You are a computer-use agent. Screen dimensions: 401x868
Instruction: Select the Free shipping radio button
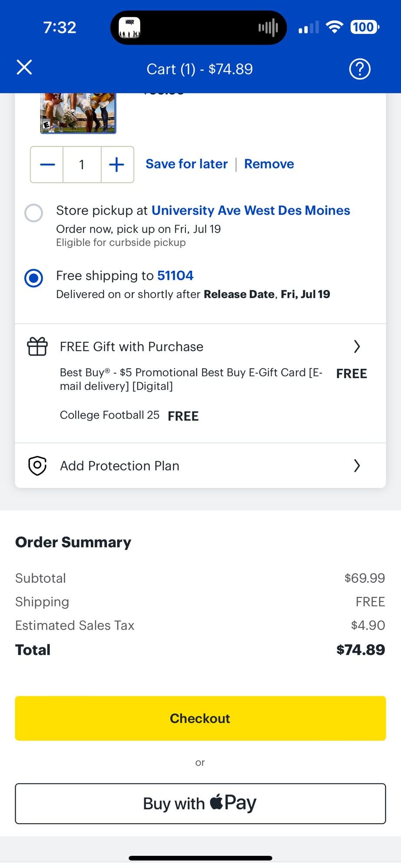tap(33, 278)
